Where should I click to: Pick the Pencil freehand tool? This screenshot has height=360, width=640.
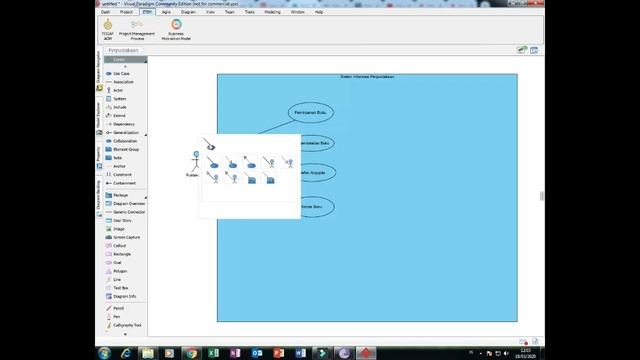click(x=118, y=308)
